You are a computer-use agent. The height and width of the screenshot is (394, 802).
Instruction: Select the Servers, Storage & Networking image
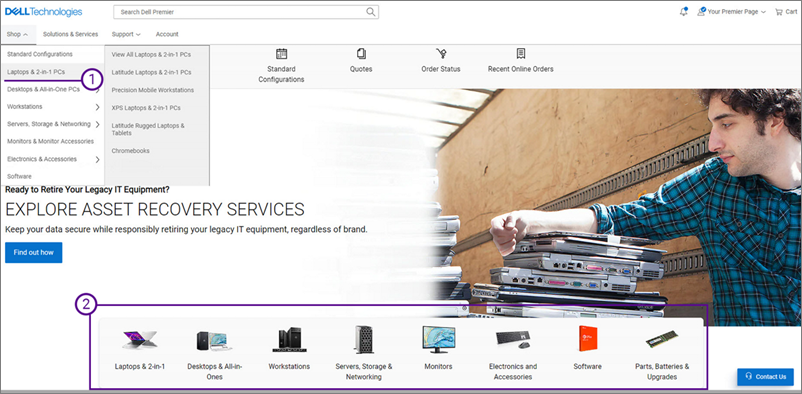pos(364,340)
